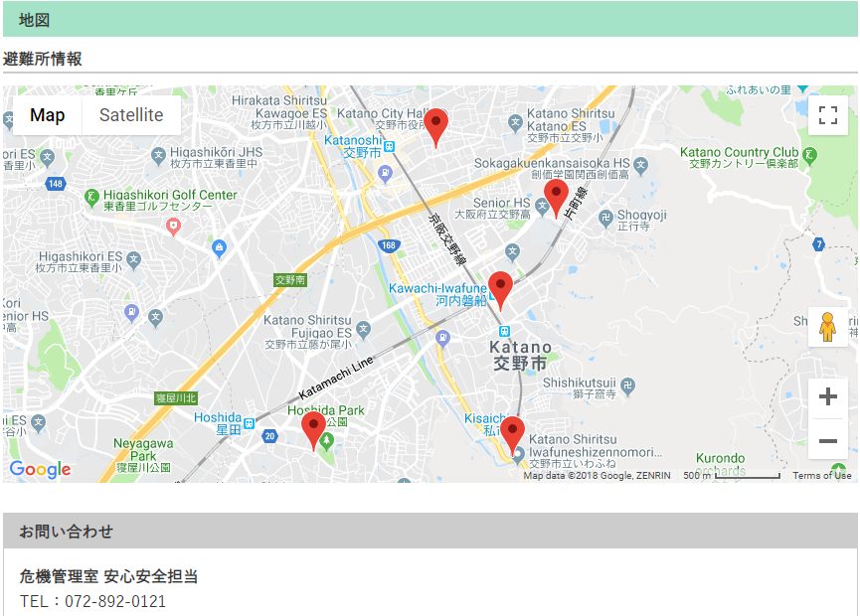Click the Kurondo map label
This screenshot has height=616, width=860.
click(720, 458)
